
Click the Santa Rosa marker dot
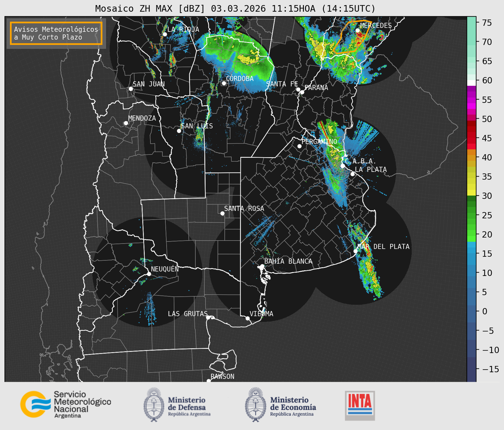tap(222, 213)
